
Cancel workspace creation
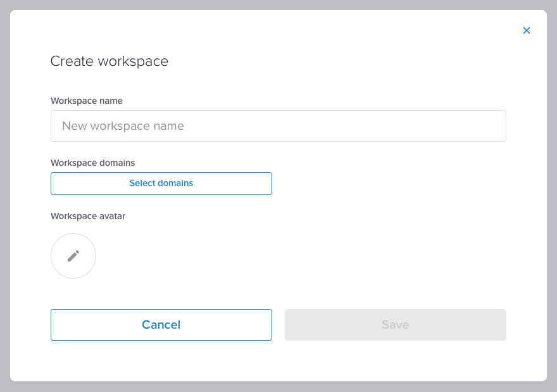161,325
